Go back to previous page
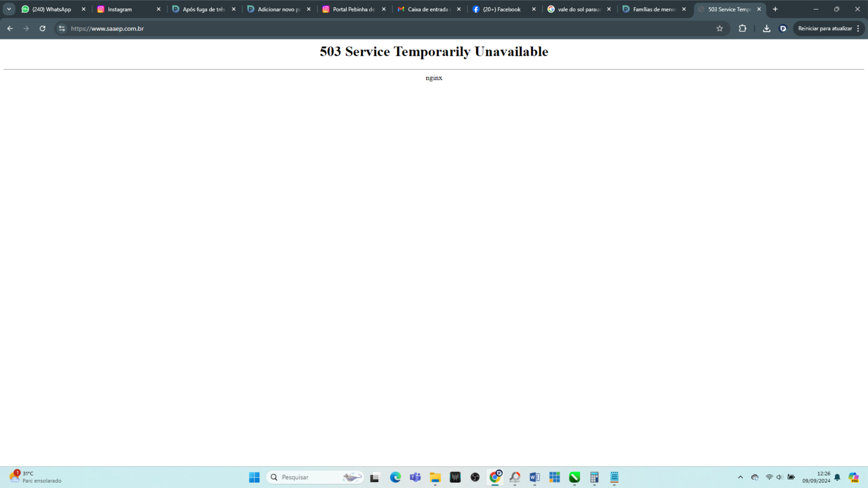 [10, 28]
